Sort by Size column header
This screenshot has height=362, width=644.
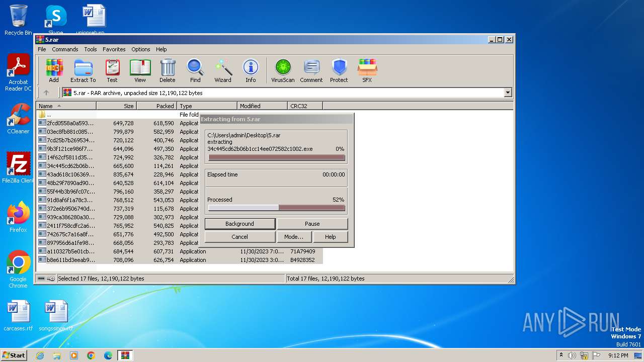pyautogui.click(x=116, y=106)
